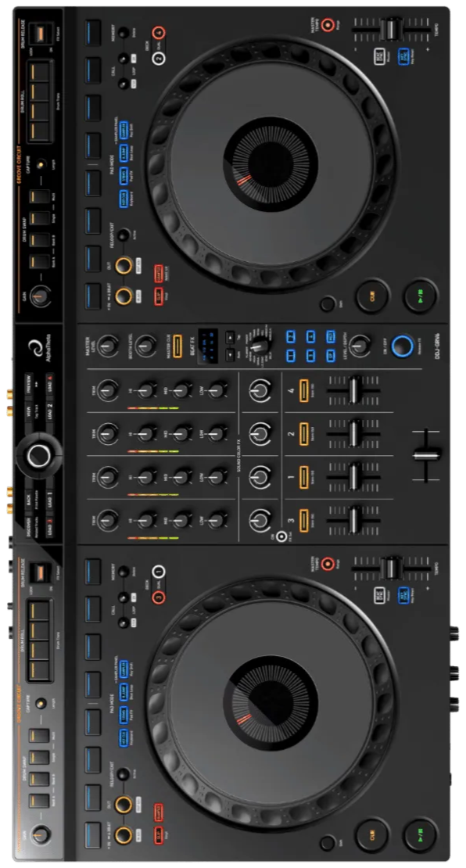Screen dimensions: 466x868
Task: Load the track to deck 4 with LOAD 4
Action: click(x=50, y=383)
